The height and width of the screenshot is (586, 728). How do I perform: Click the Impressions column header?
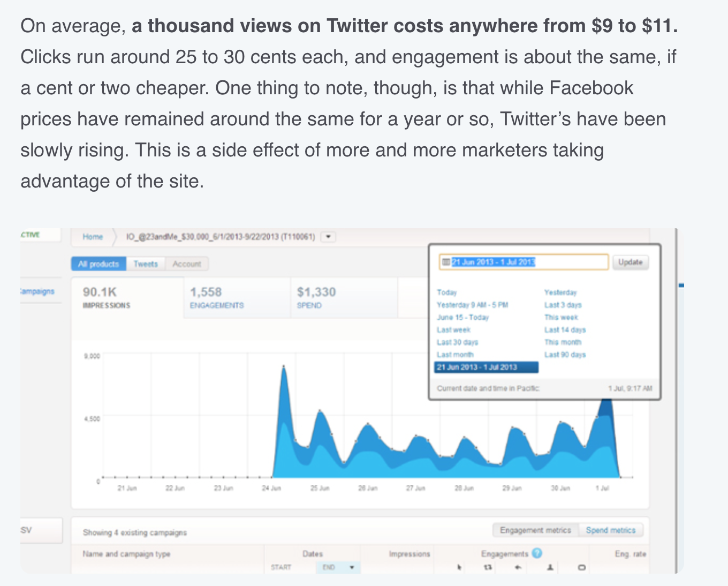(x=409, y=554)
